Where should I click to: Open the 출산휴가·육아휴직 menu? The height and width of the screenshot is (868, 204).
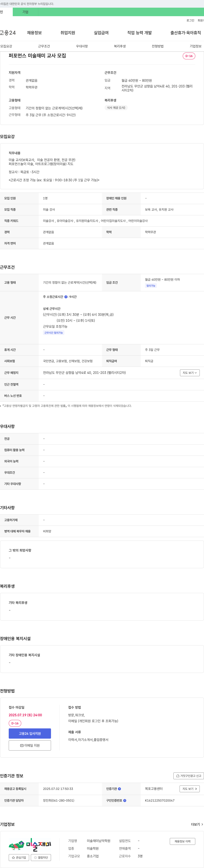click(x=186, y=33)
